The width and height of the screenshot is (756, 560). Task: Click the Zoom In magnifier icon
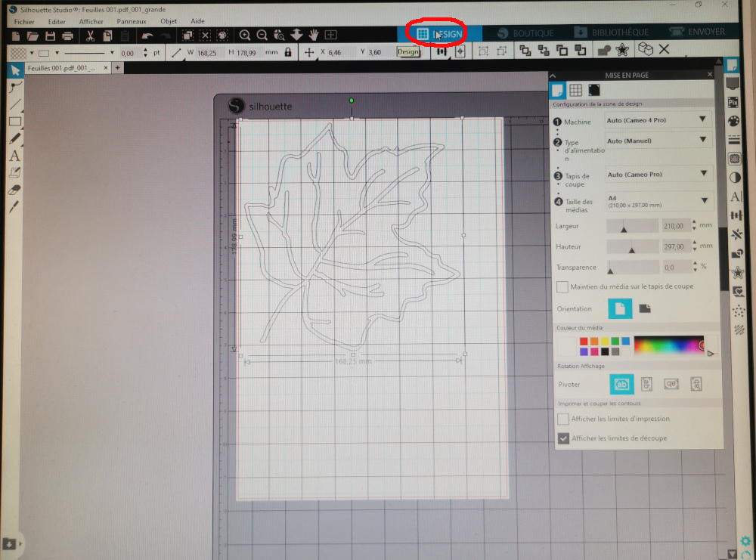tap(245, 35)
